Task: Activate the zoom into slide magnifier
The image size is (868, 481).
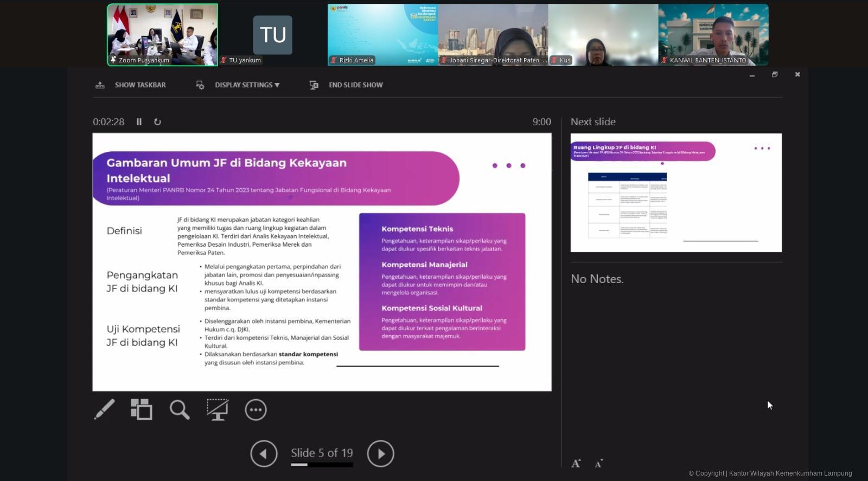Action: click(x=180, y=409)
